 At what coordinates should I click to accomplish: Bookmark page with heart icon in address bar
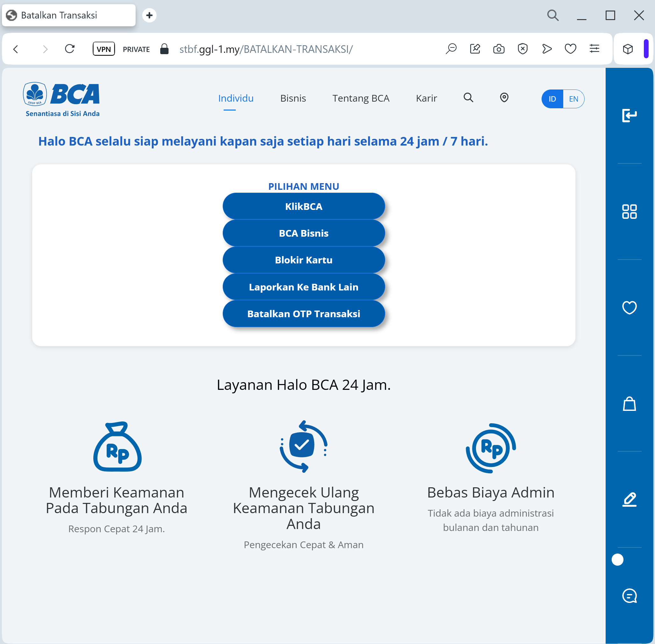pyautogui.click(x=571, y=49)
